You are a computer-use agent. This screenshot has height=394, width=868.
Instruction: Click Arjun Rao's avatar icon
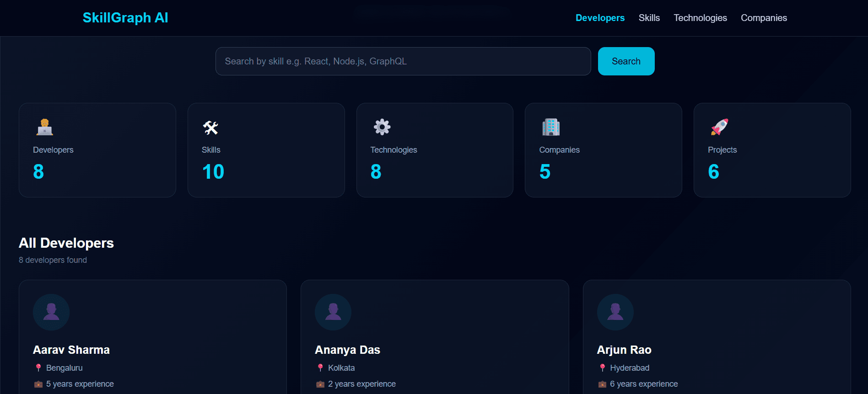pyautogui.click(x=615, y=312)
